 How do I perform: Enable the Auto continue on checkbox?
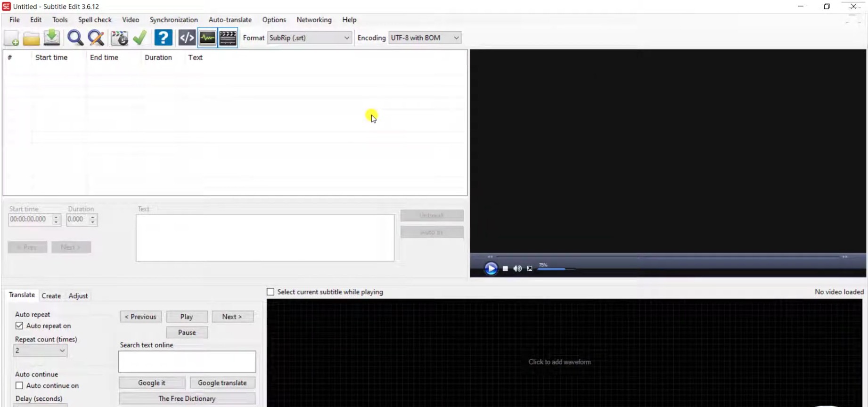19,385
